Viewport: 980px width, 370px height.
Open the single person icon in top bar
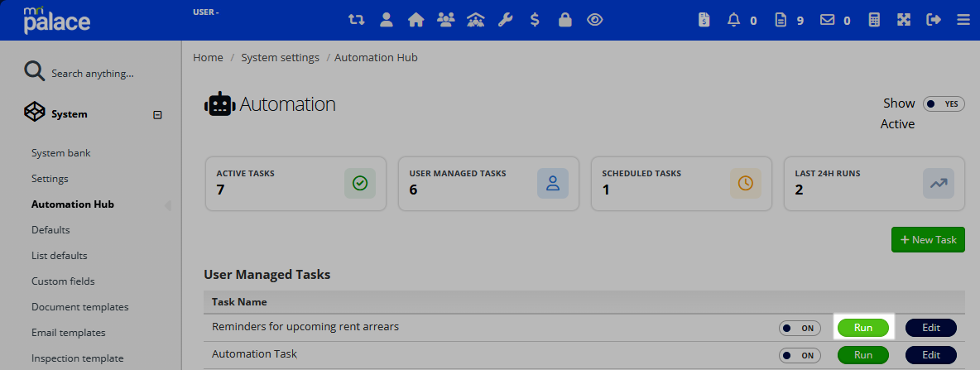(x=387, y=20)
